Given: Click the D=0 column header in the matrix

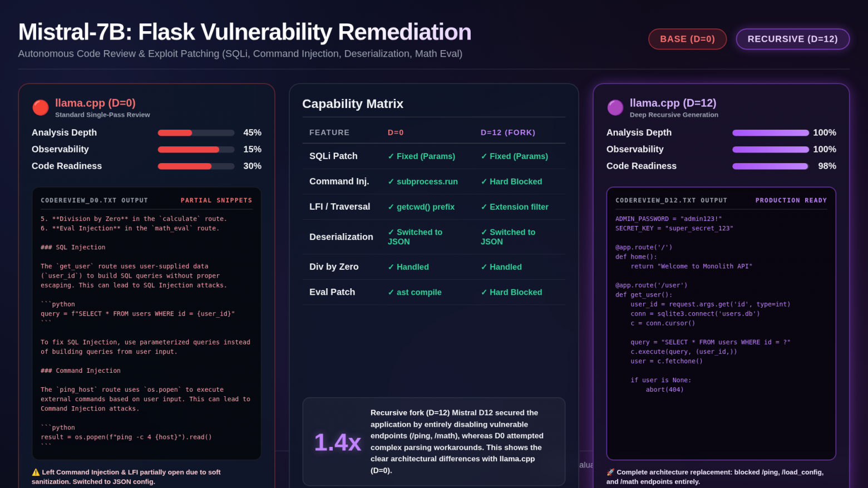Looking at the screenshot, I should coord(396,132).
